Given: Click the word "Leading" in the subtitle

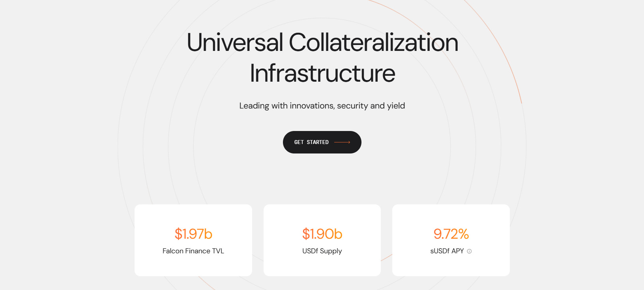Looking at the screenshot, I should [254, 106].
